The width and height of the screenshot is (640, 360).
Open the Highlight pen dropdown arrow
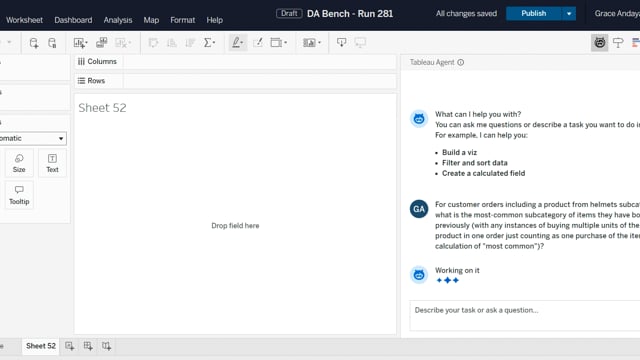click(x=242, y=42)
